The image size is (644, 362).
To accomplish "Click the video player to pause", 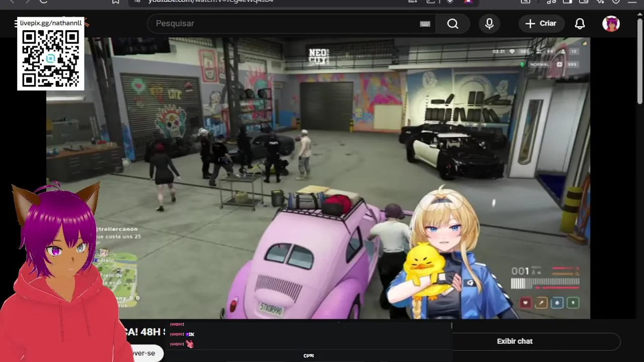I will (x=318, y=178).
